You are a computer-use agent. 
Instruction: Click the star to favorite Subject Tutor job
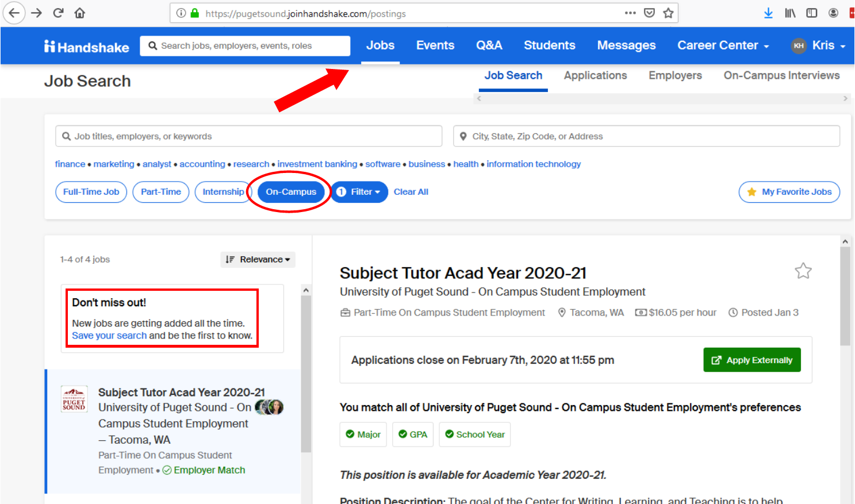803,271
